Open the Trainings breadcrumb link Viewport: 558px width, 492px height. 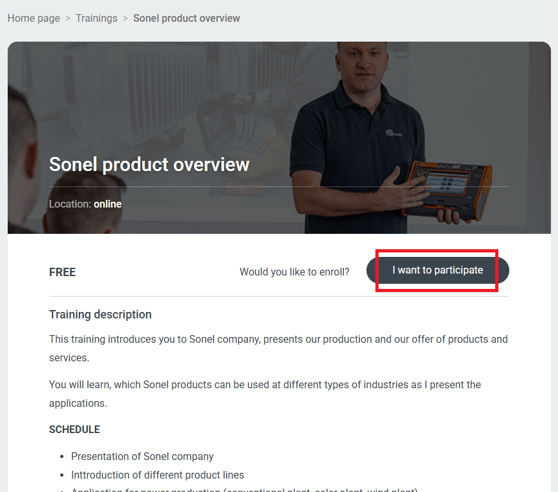point(96,18)
